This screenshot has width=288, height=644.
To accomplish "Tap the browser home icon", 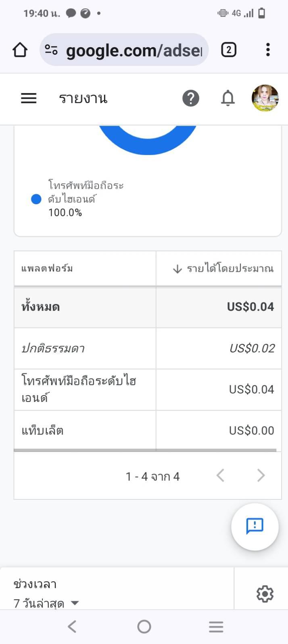I will (x=20, y=50).
